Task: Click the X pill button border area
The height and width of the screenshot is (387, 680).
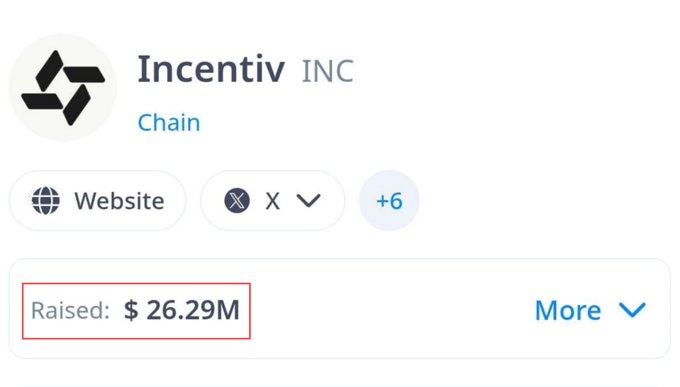Action: 272,200
